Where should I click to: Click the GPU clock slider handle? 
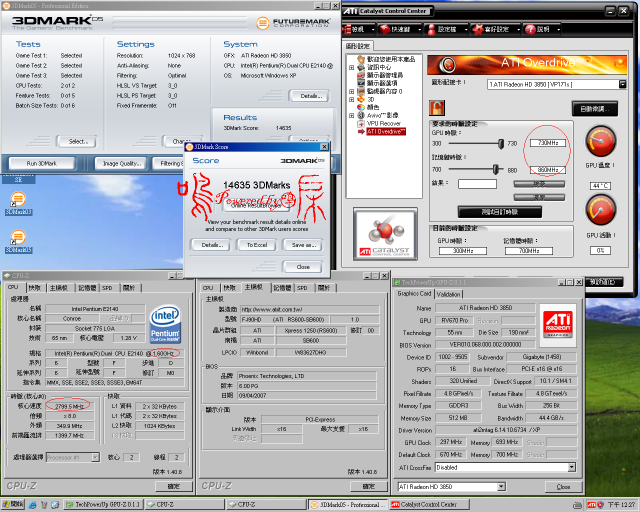point(501,144)
